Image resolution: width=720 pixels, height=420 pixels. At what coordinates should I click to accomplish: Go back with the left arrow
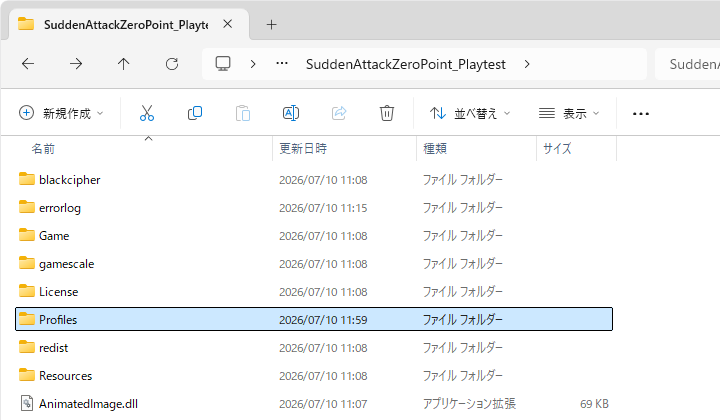coord(28,64)
